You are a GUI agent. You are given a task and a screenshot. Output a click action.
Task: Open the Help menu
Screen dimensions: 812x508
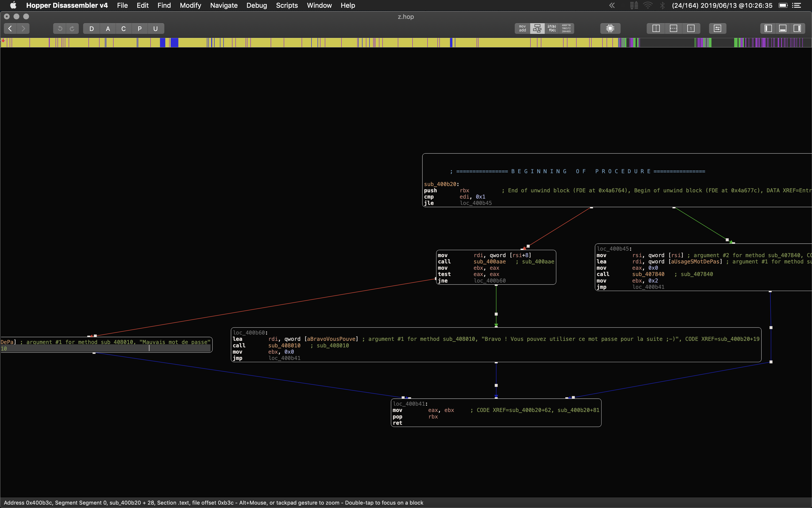[x=348, y=5]
